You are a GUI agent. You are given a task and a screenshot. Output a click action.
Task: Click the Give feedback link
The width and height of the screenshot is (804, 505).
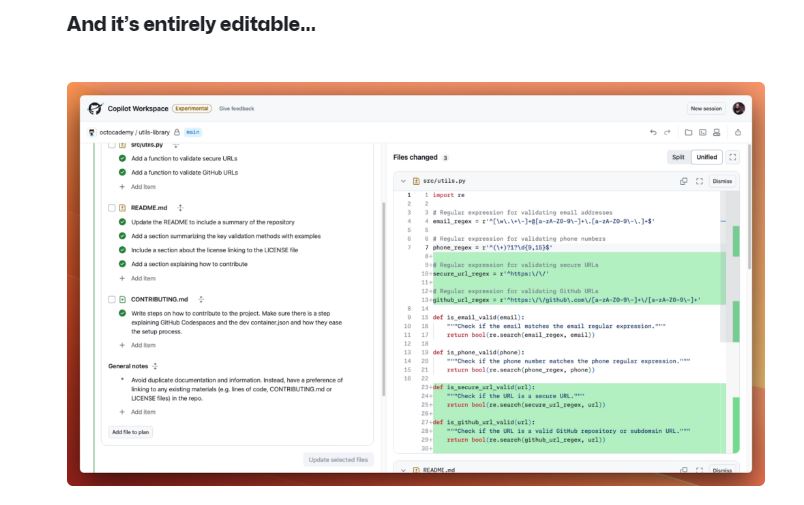pyautogui.click(x=237, y=108)
